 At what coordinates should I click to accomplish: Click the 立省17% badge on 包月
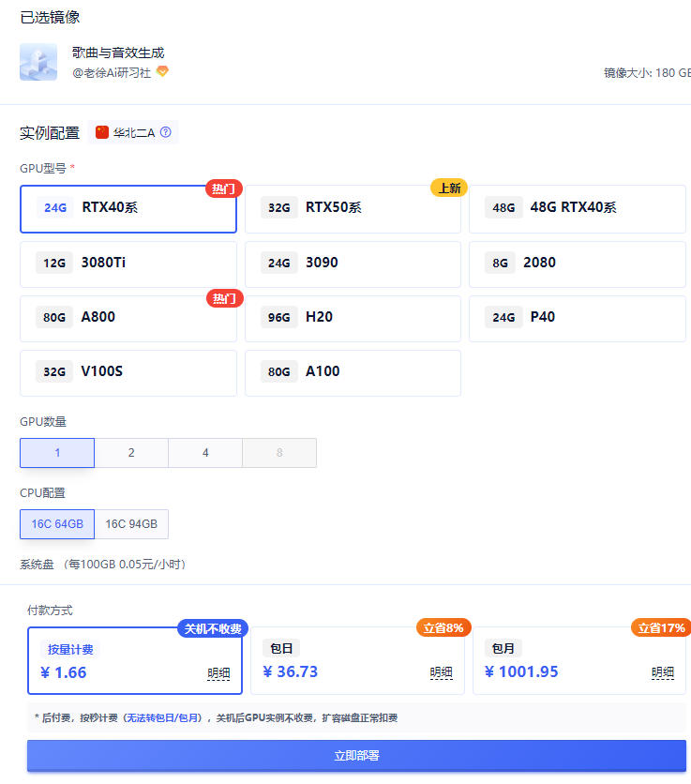tap(662, 628)
